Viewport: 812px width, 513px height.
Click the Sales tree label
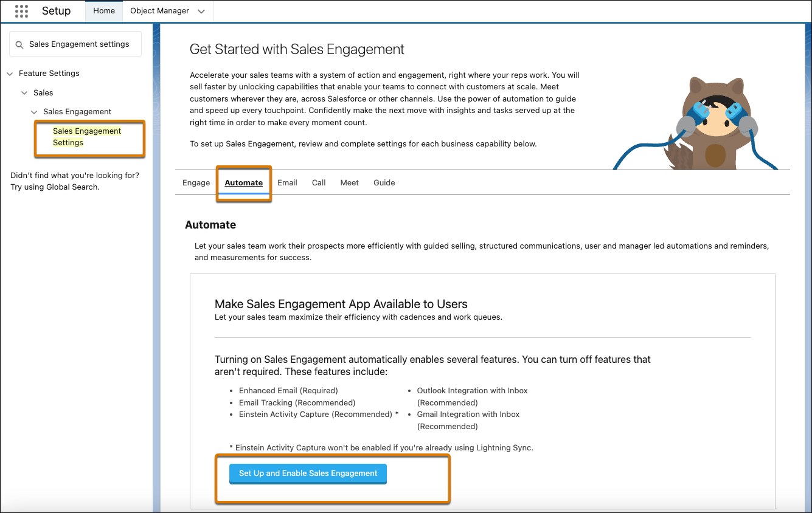pos(43,93)
